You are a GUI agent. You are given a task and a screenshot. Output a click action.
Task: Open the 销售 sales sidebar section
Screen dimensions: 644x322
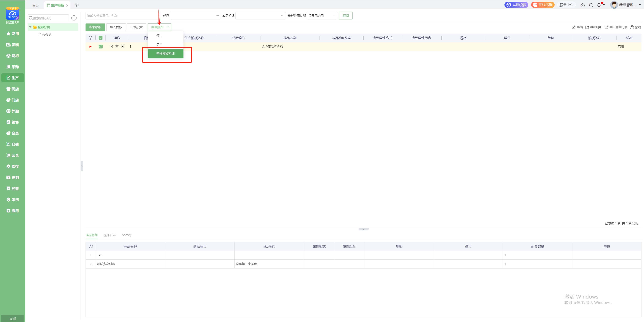(x=13, y=122)
